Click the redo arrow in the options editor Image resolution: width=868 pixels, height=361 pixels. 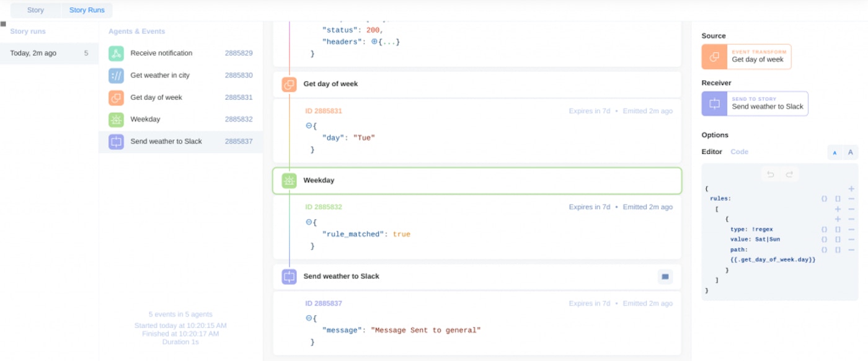789,174
